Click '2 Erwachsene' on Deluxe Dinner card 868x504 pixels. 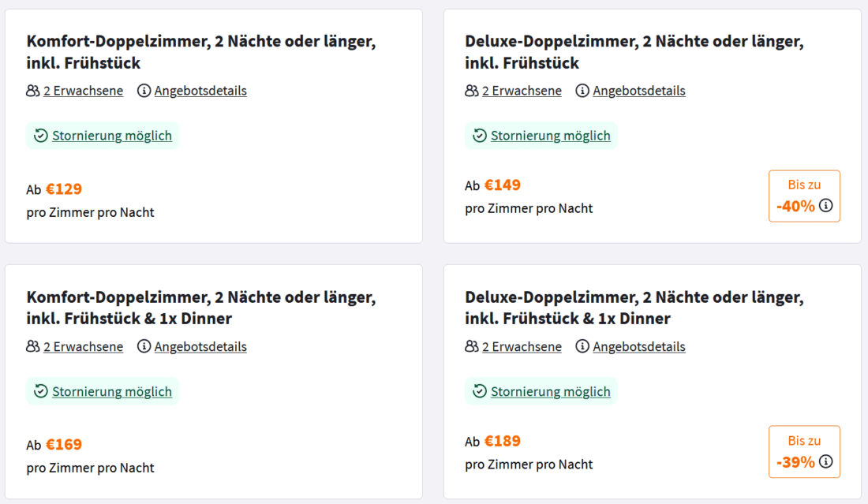tap(522, 346)
